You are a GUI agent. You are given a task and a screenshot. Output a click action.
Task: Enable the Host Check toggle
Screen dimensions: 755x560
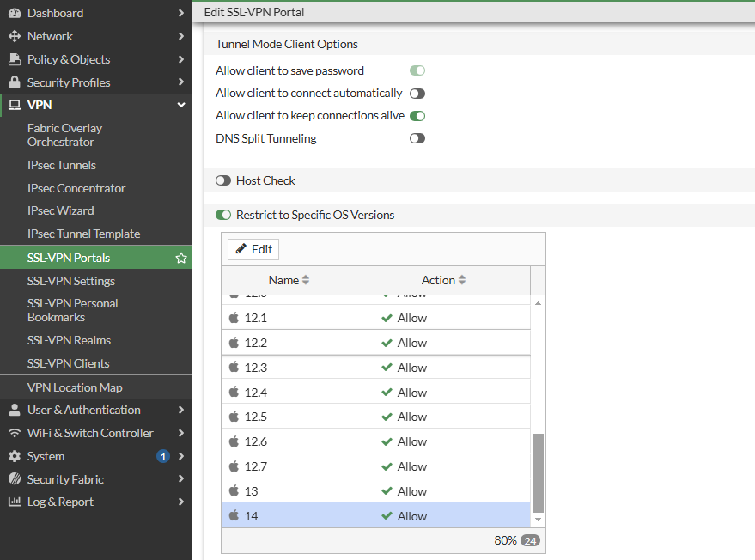pyautogui.click(x=223, y=180)
